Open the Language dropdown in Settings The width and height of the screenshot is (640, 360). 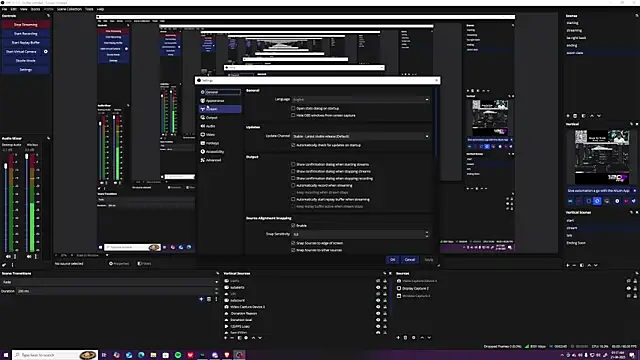(361, 100)
